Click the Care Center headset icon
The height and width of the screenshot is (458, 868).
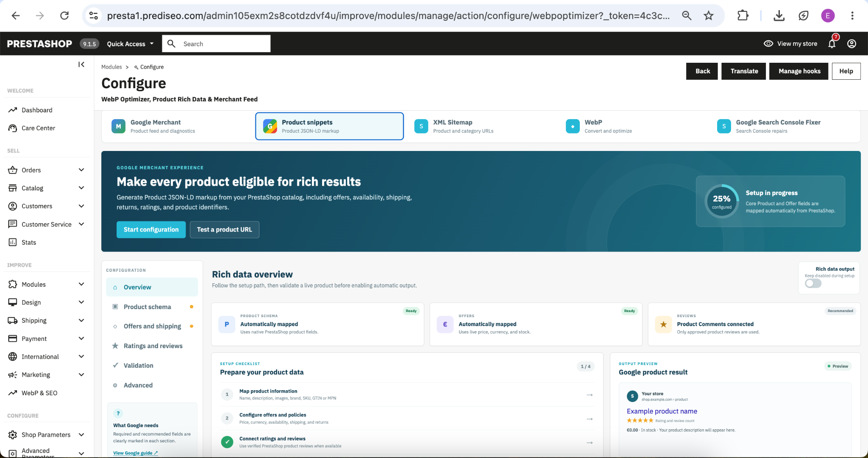(x=13, y=128)
